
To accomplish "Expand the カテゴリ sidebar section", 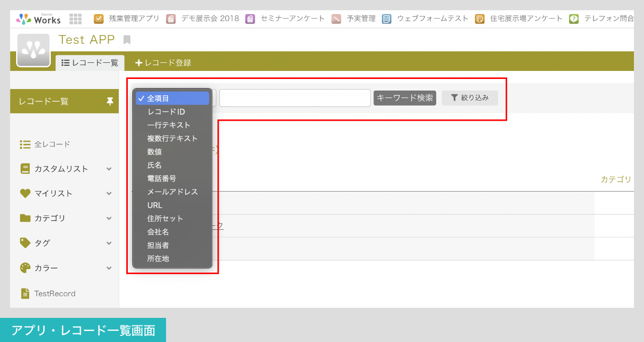I will (x=109, y=218).
